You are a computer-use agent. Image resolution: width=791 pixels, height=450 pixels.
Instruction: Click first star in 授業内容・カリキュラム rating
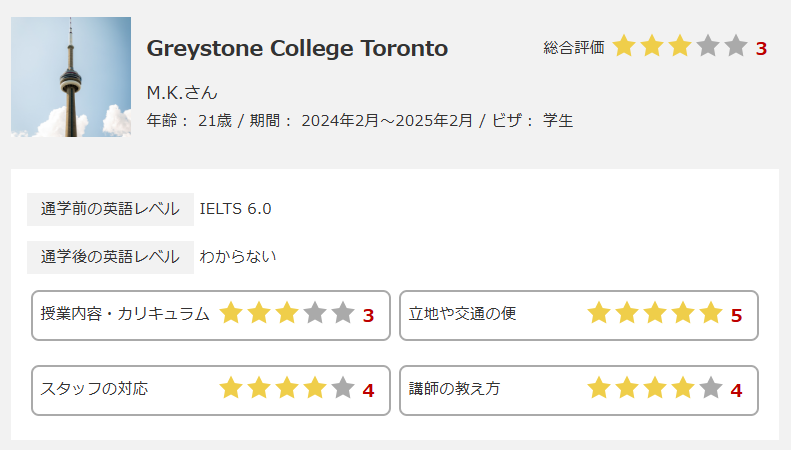(231, 313)
